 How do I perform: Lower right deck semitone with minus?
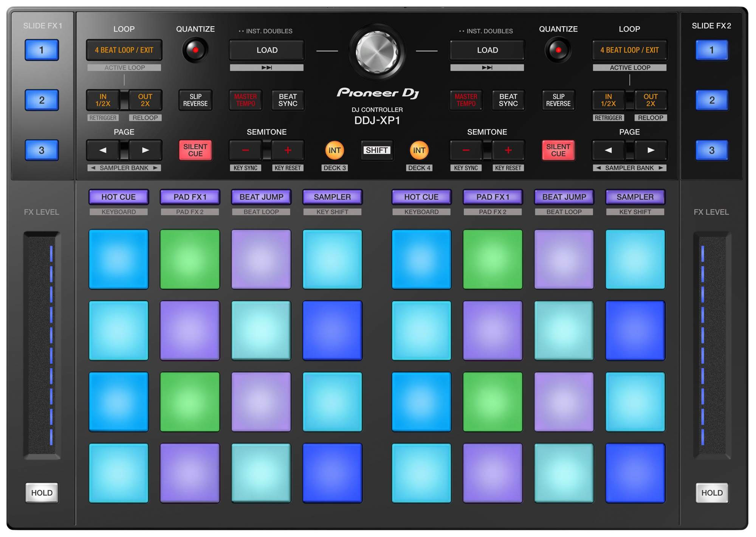point(466,150)
